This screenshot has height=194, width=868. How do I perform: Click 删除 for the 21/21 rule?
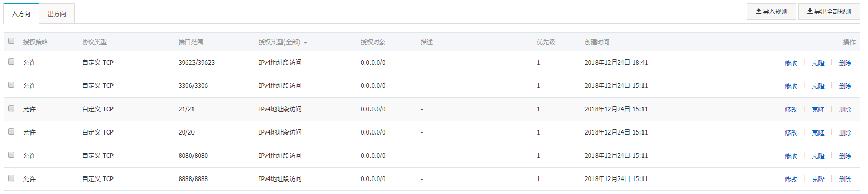[x=845, y=109]
